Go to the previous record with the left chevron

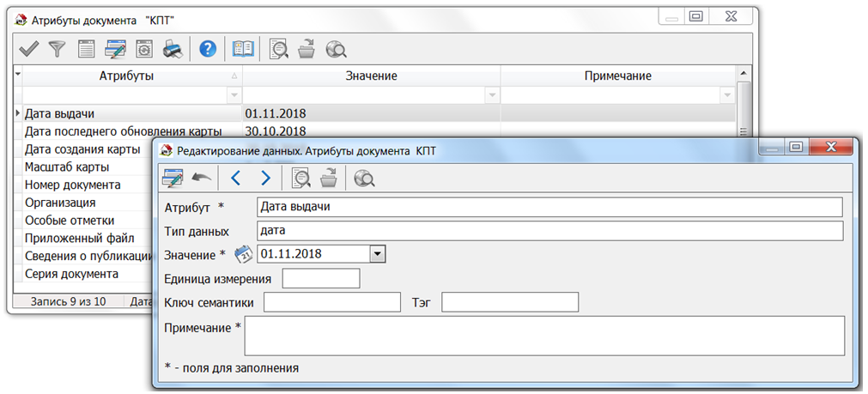(236, 178)
